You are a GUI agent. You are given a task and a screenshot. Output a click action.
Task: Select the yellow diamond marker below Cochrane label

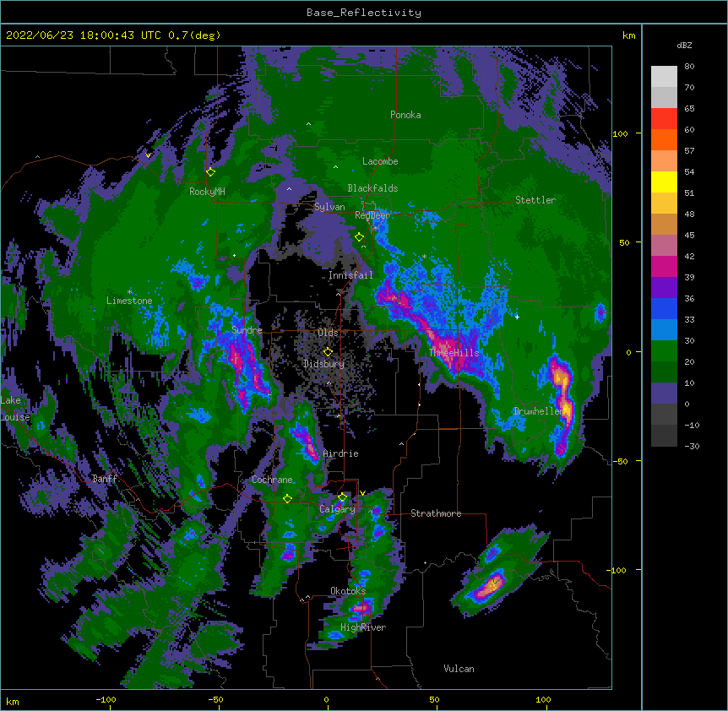[x=287, y=499]
